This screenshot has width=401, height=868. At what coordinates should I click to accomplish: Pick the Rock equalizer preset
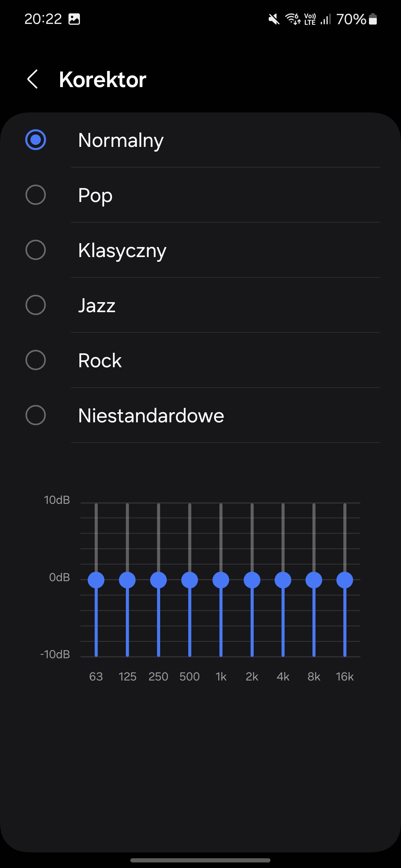pyautogui.click(x=36, y=360)
